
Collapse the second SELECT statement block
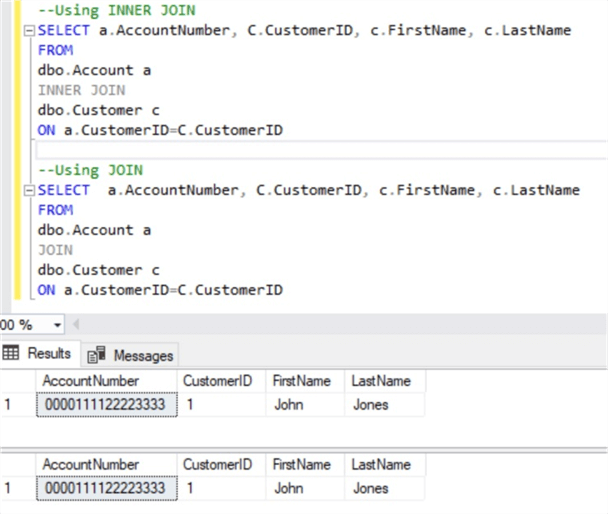tap(29, 190)
